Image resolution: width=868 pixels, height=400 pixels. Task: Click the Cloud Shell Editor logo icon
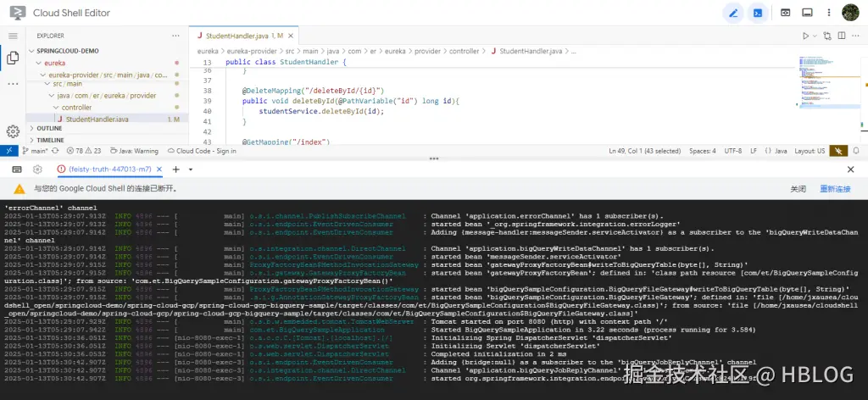click(17, 12)
